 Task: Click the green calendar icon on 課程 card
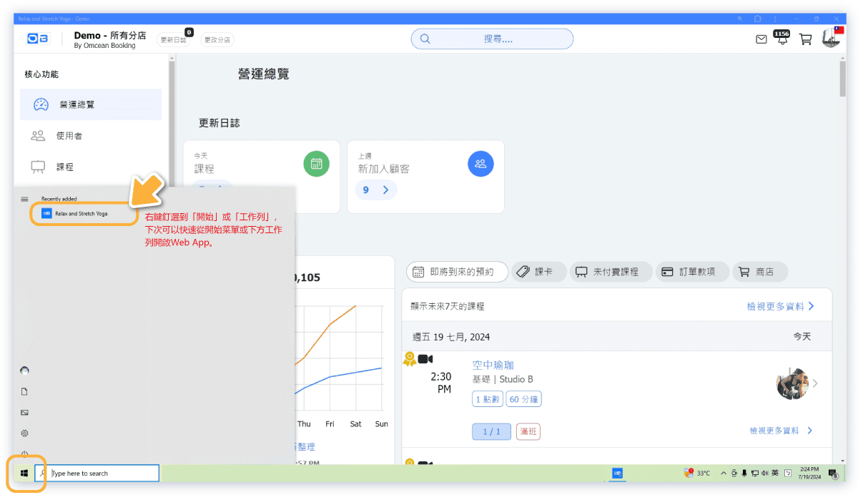(316, 164)
